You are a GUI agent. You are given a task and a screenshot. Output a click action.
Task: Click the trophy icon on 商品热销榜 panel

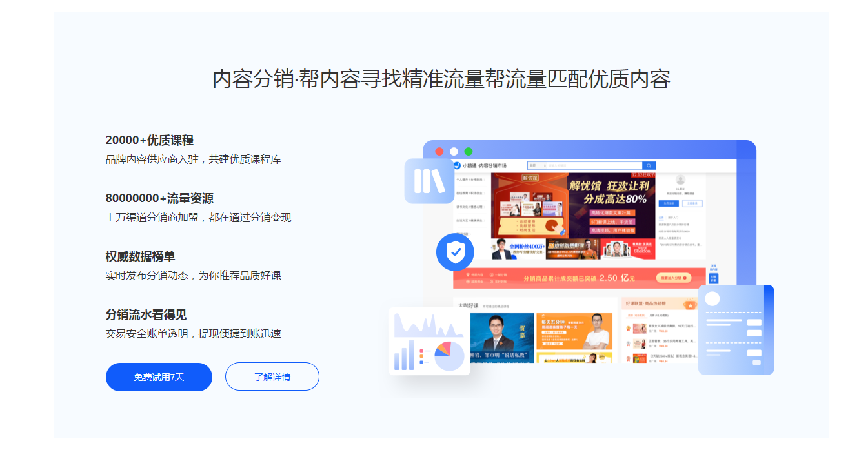coord(691,305)
